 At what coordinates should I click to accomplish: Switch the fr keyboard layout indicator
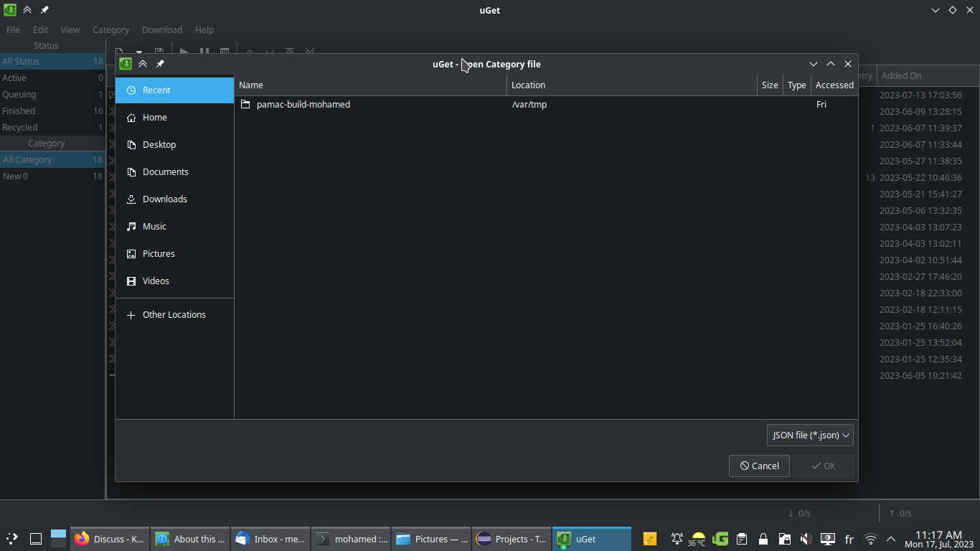pyautogui.click(x=849, y=539)
